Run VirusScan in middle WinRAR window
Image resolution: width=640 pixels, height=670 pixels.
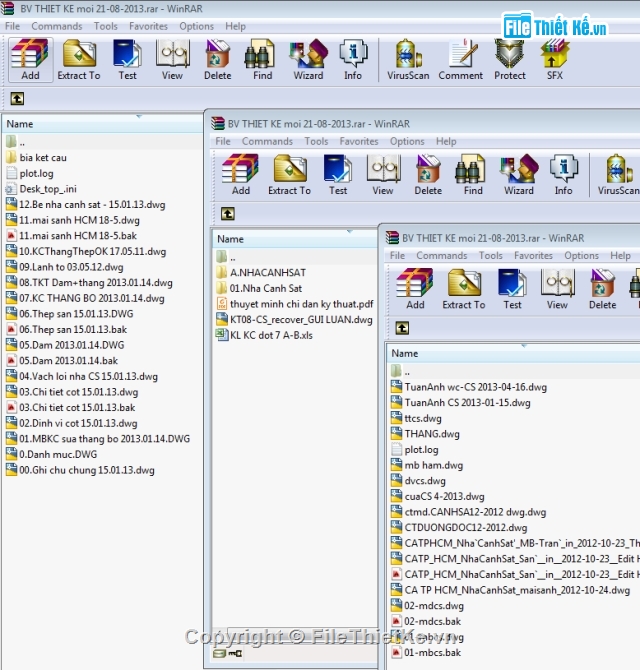[618, 175]
